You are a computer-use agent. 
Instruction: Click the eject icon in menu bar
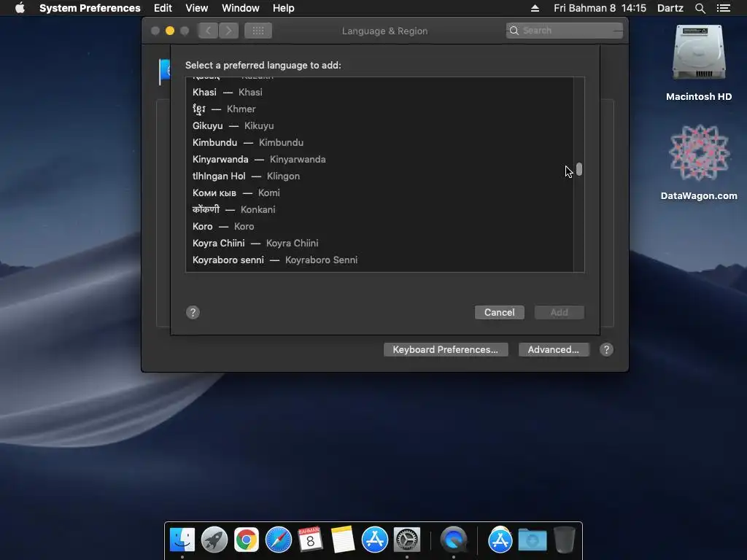535,8
